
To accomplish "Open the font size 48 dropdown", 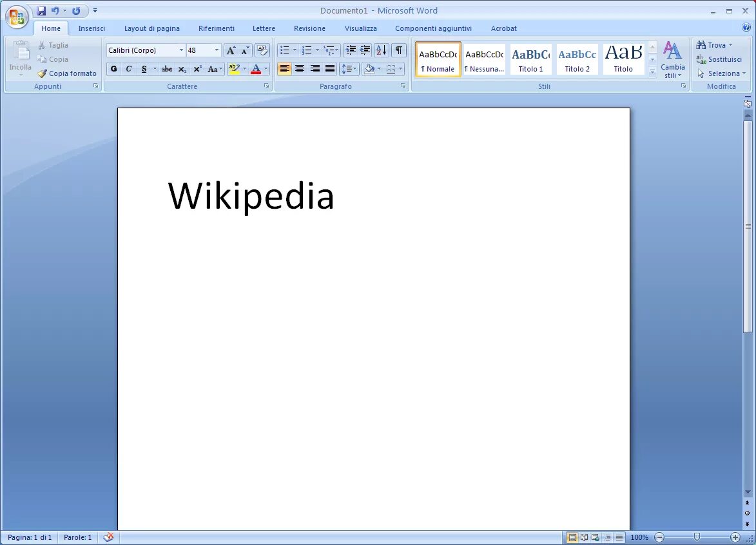I will (217, 50).
